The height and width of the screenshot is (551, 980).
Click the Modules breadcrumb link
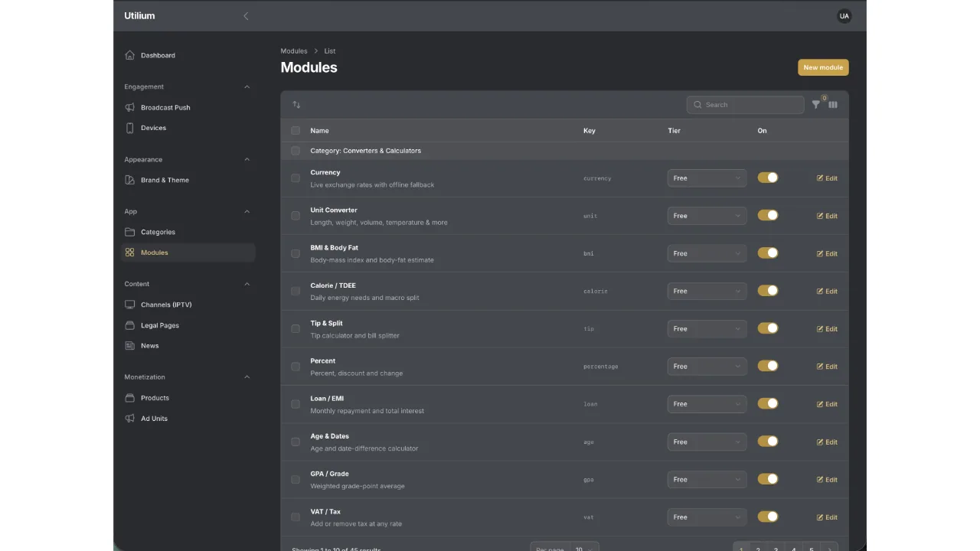[294, 51]
